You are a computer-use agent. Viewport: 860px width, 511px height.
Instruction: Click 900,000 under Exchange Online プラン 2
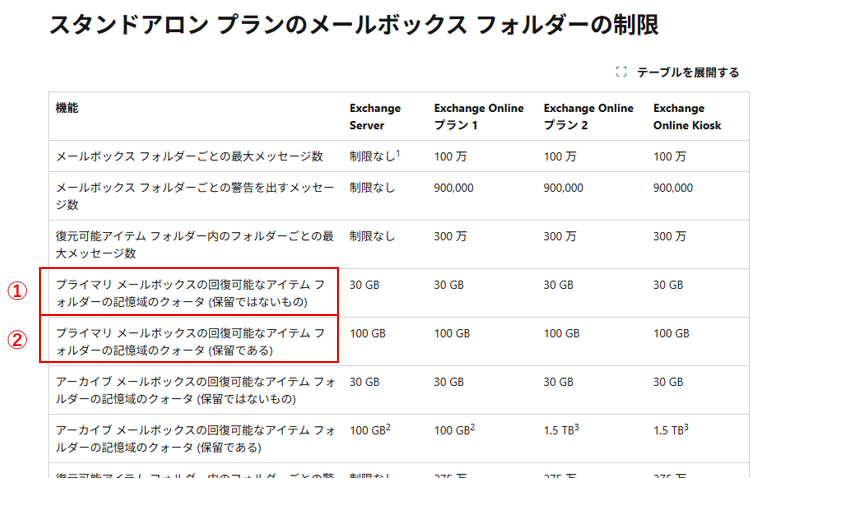coord(563,188)
